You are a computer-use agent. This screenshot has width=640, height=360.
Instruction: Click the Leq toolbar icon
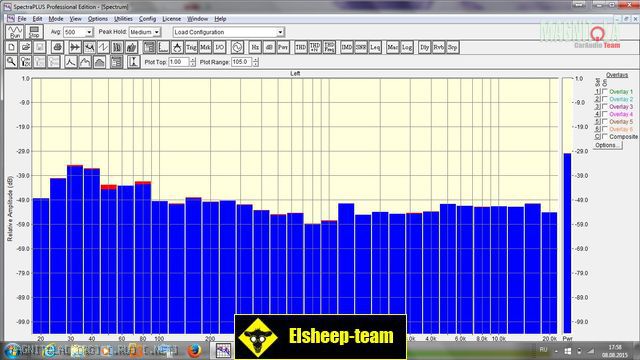375,47
